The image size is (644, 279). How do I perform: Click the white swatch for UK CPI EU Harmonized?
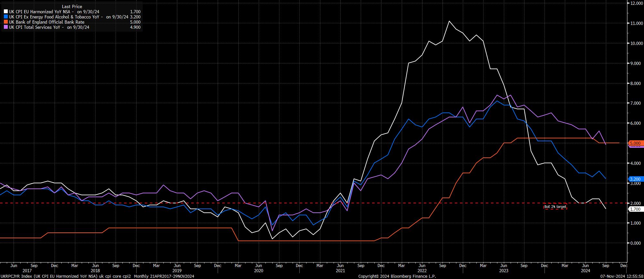tap(5, 12)
